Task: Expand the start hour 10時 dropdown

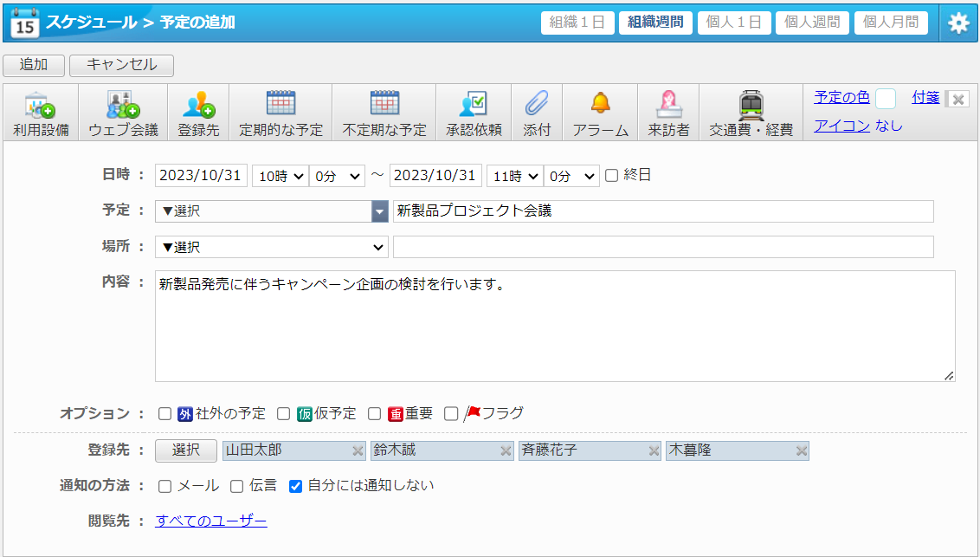Action: pos(280,176)
